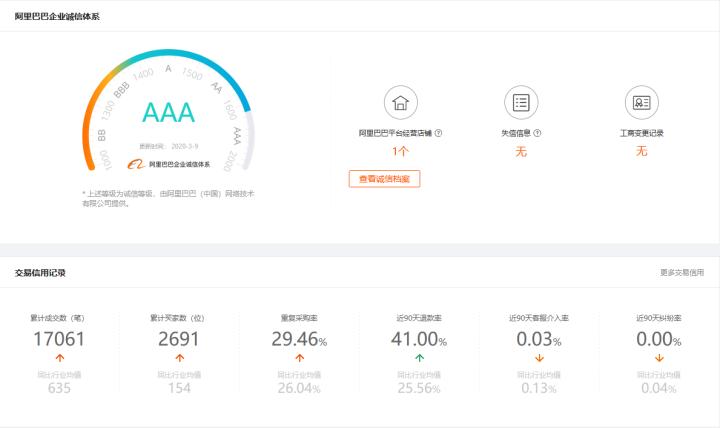Click the industry average value 0.04%

click(x=658, y=388)
